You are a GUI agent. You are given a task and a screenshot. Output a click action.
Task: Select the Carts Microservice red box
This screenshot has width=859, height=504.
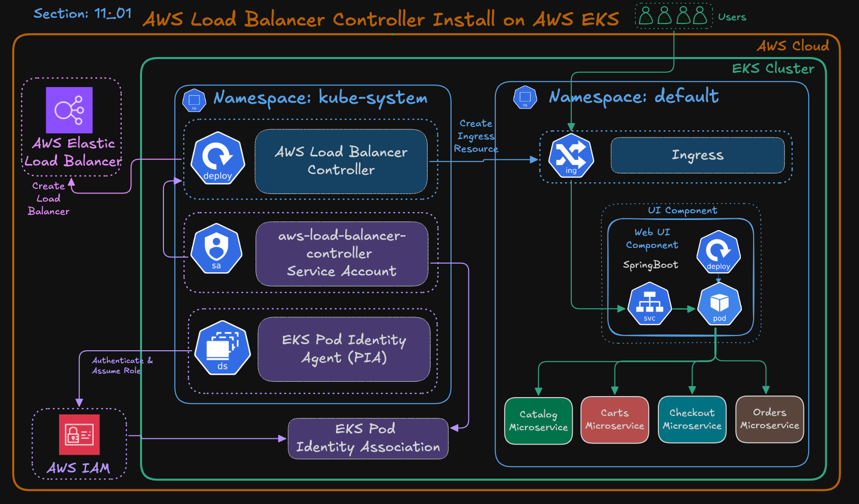tap(614, 419)
